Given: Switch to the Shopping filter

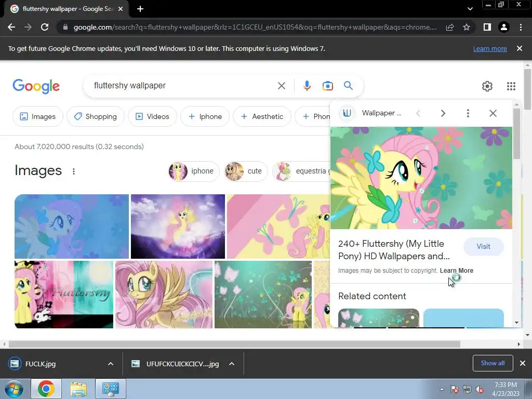Looking at the screenshot, I should 96,116.
